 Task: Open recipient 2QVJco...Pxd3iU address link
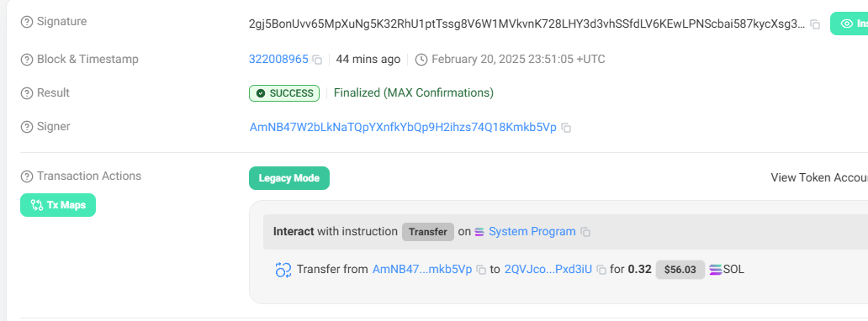click(x=548, y=270)
